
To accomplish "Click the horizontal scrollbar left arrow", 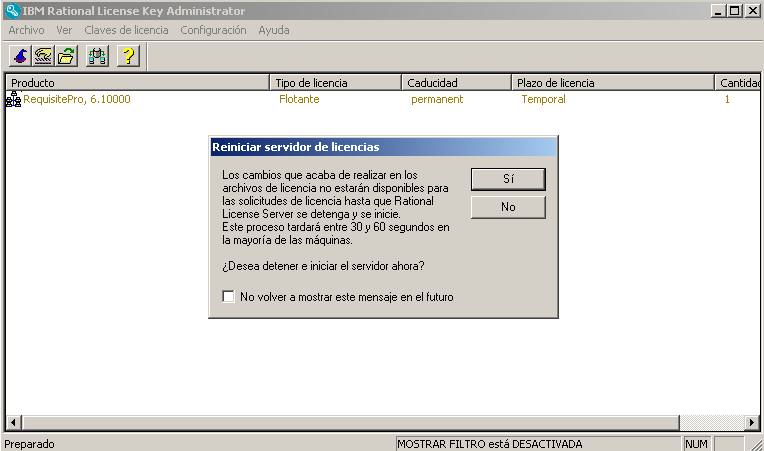I will tap(14, 422).
